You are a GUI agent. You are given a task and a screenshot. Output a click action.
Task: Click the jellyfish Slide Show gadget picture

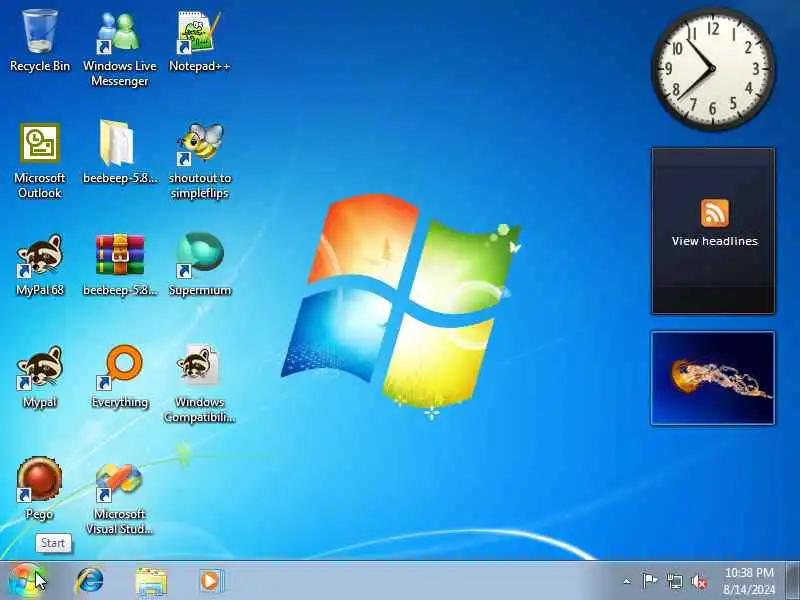713,378
